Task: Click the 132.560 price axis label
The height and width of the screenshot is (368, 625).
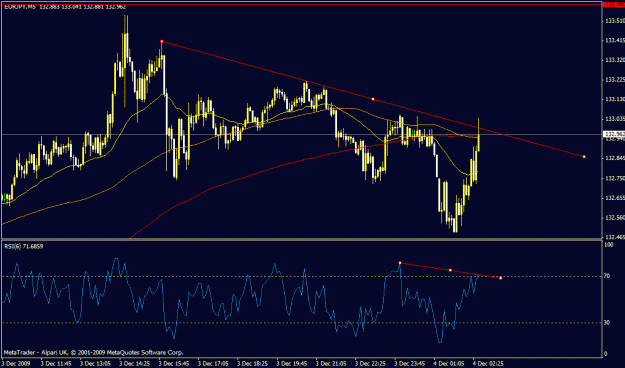Action: (x=614, y=217)
